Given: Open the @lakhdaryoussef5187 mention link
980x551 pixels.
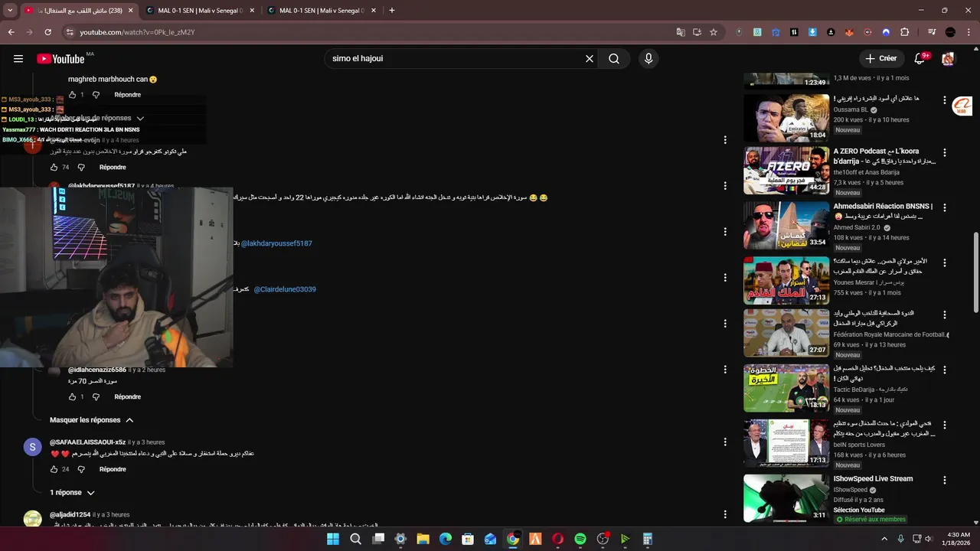Looking at the screenshot, I should (x=276, y=243).
